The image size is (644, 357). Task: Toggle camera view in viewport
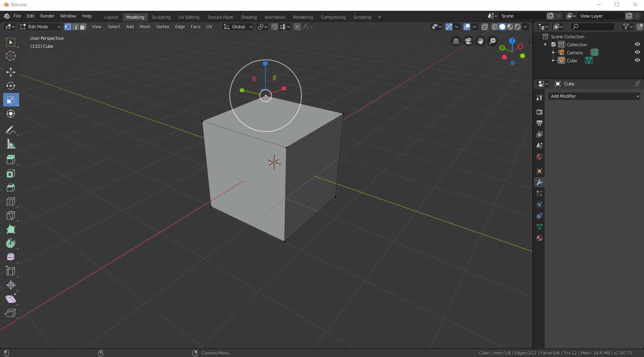[x=468, y=41]
